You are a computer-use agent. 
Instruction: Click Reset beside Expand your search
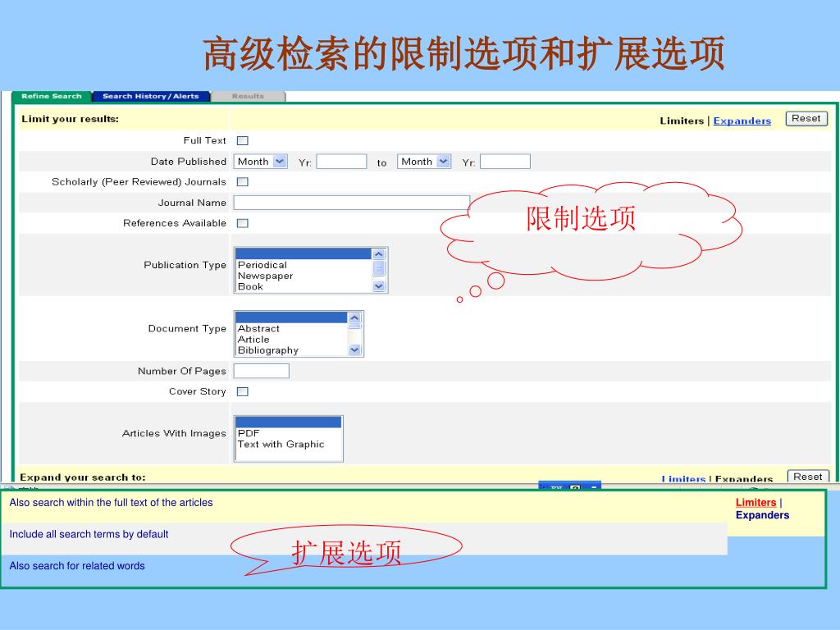coord(808,477)
